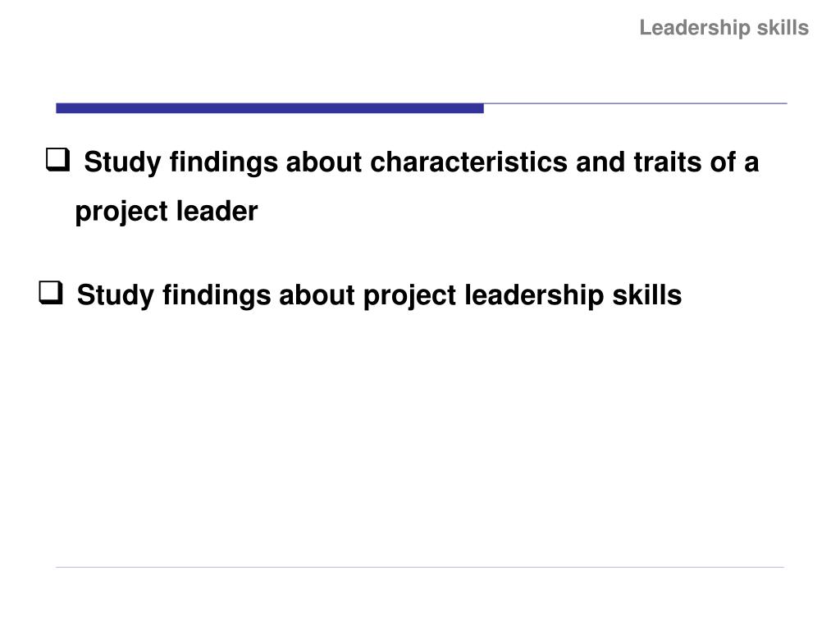The image size is (840, 630).
Task: Select the 'Leadership skills' slide header
Action: pyautogui.click(x=724, y=28)
